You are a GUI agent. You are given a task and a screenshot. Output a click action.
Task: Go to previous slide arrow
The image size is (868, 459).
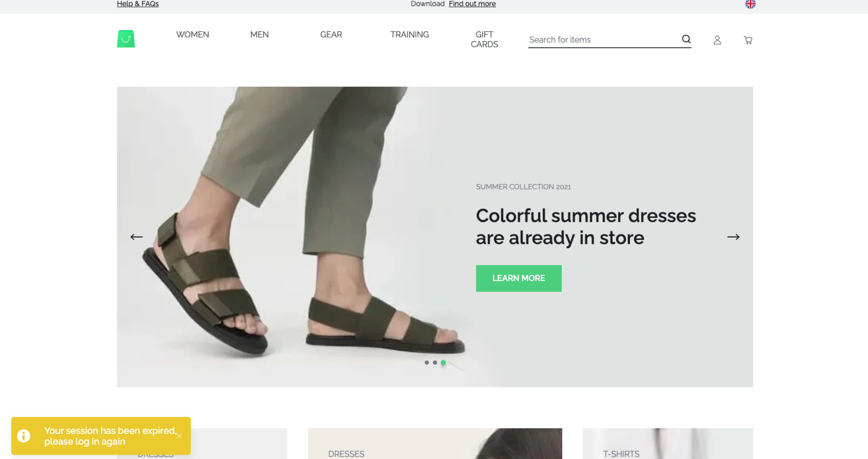136,237
